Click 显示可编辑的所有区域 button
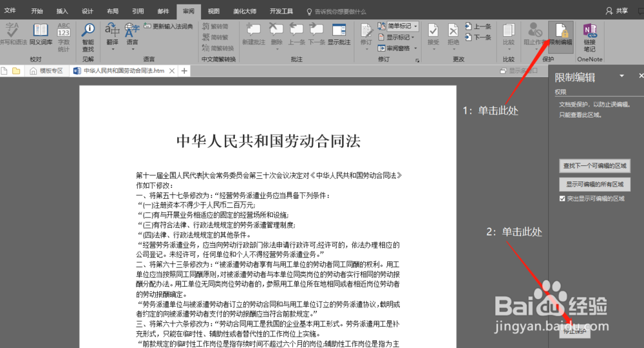This screenshot has height=348, width=644. point(594,184)
